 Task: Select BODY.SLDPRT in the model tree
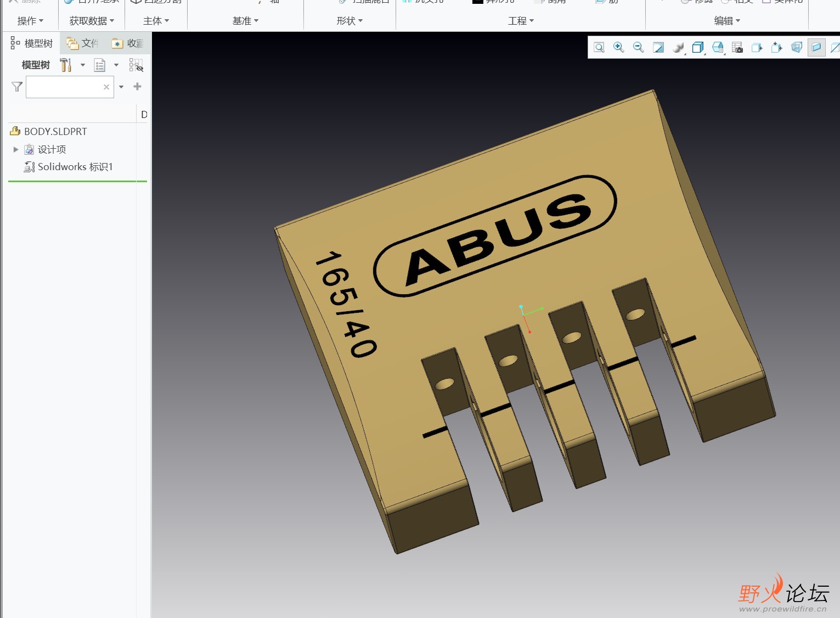coord(49,131)
